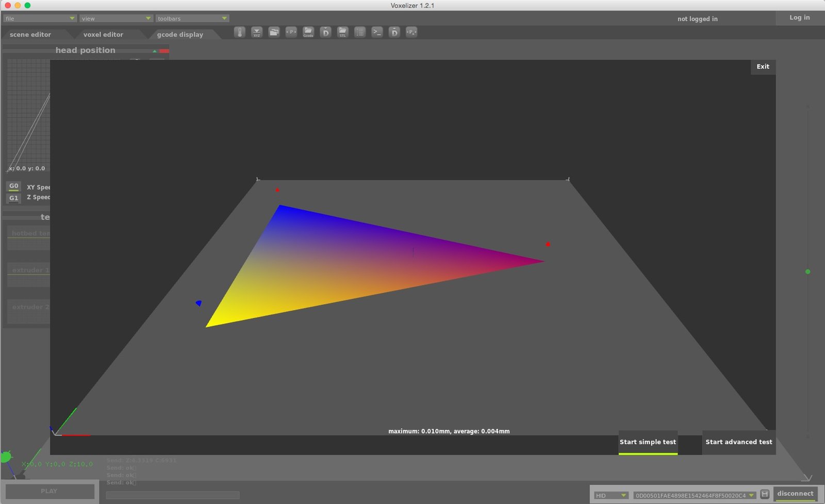The height and width of the screenshot is (504, 825).
Task: Toggle the Start simple test button
Action: click(x=648, y=442)
